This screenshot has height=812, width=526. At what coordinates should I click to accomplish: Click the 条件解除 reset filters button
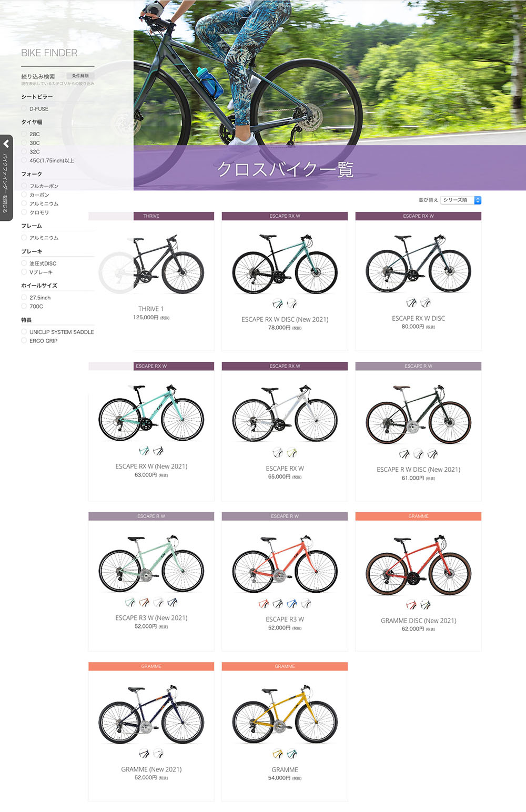pyautogui.click(x=80, y=76)
